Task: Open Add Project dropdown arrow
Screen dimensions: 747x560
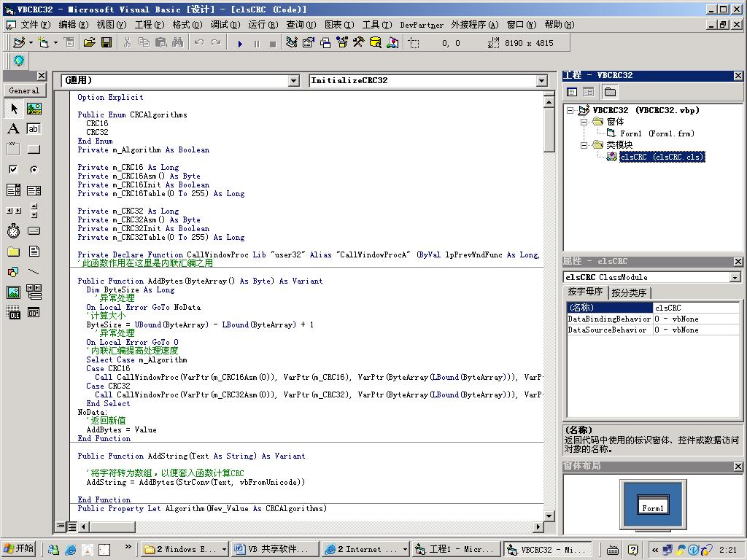Action: coord(31,43)
